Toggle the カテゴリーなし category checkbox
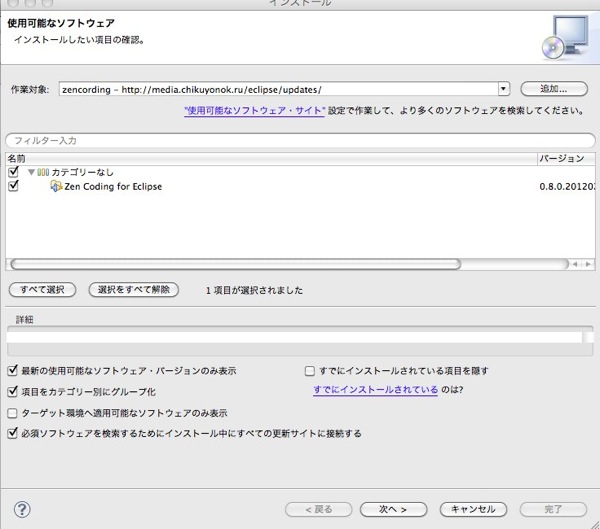This screenshot has height=529, width=600. point(13,172)
